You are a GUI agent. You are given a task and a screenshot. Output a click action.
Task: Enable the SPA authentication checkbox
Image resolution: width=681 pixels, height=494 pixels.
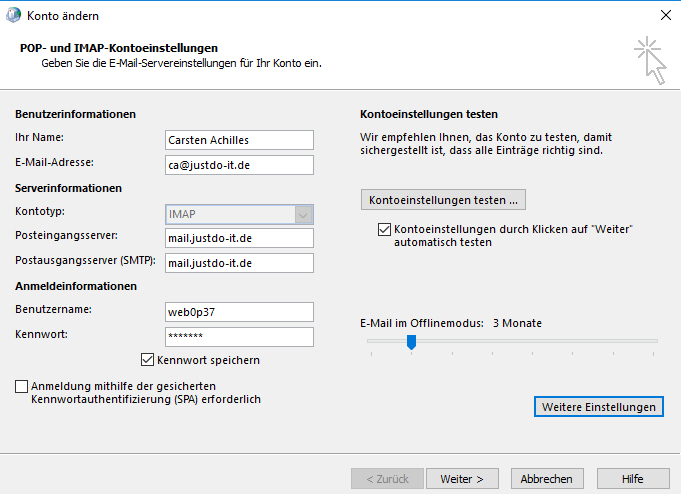tap(21, 386)
